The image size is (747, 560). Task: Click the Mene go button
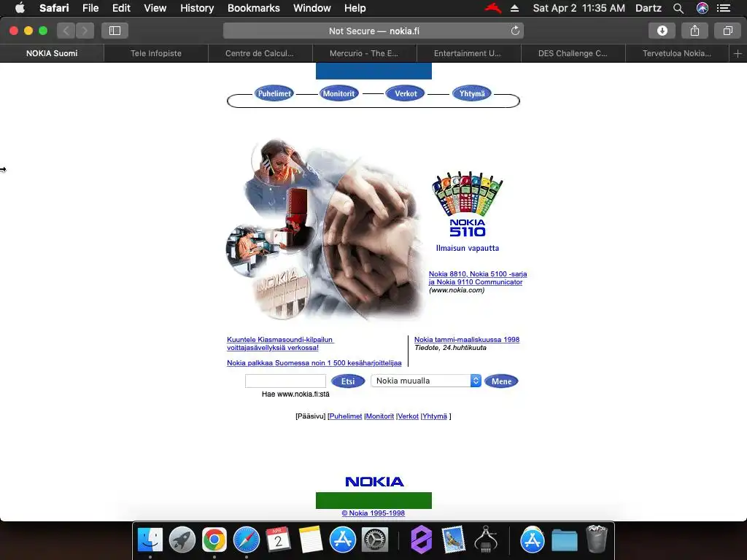coord(501,381)
